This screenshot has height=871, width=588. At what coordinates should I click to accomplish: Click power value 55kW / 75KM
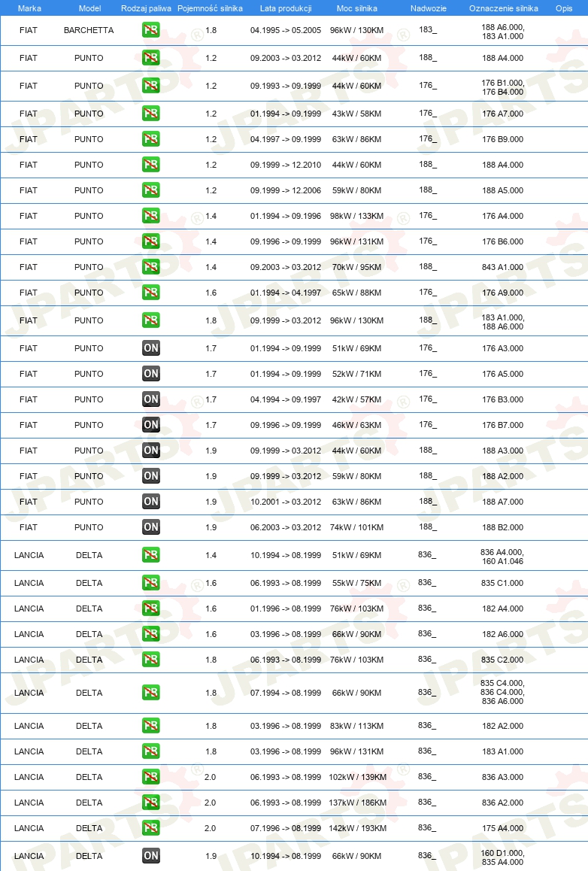coord(357,583)
